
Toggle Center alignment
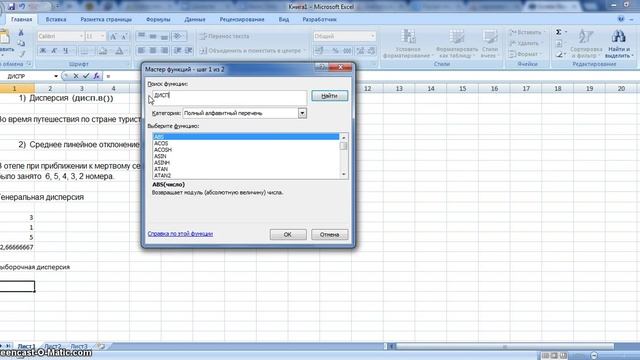click(x=153, y=51)
